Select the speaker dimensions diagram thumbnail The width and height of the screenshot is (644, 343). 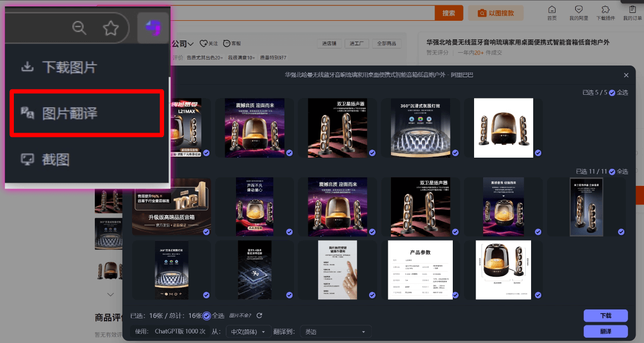pos(503,270)
